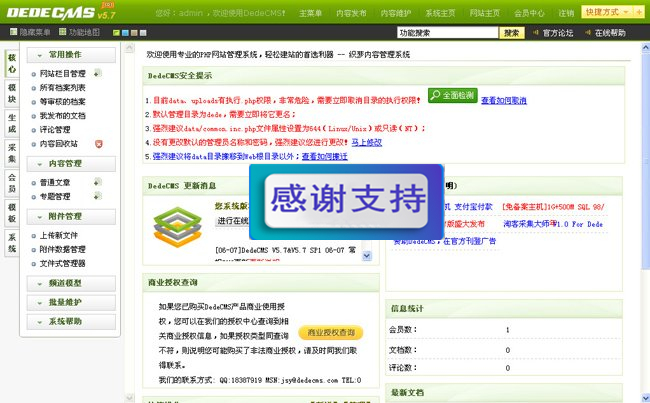The width and height of the screenshot is (650, 403).
Task: Click the add icon beside 专题管理
Action: coord(97,196)
